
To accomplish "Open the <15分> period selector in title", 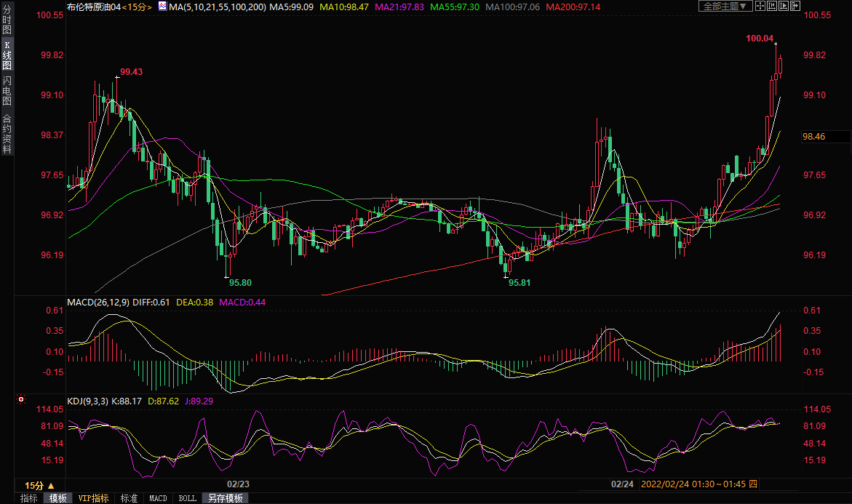I will (x=138, y=7).
